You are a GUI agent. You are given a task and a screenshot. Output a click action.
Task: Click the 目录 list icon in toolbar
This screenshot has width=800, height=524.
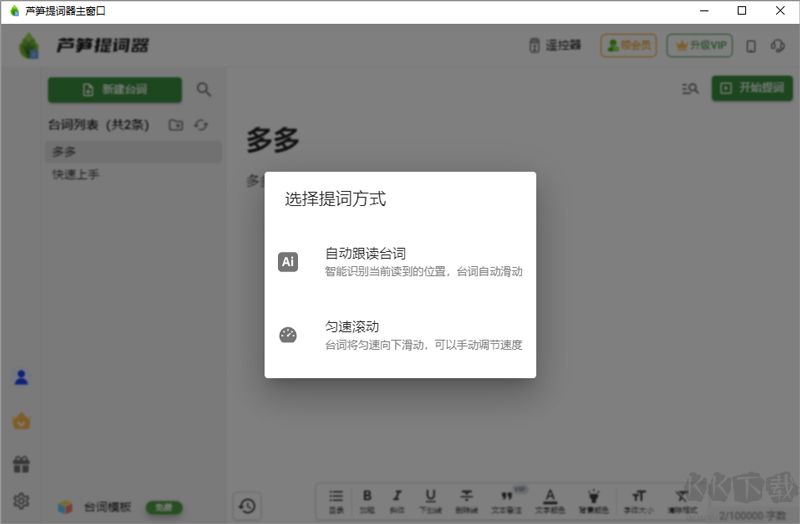(x=336, y=501)
